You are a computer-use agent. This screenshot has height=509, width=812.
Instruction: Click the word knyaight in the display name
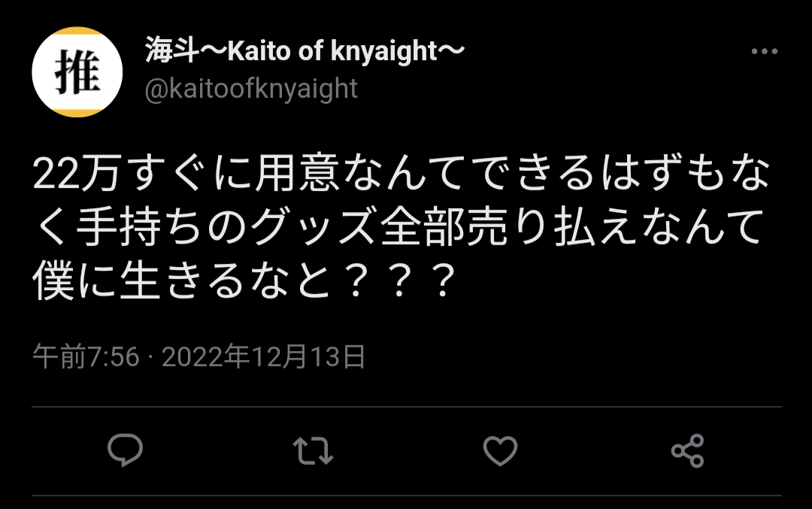(x=383, y=51)
